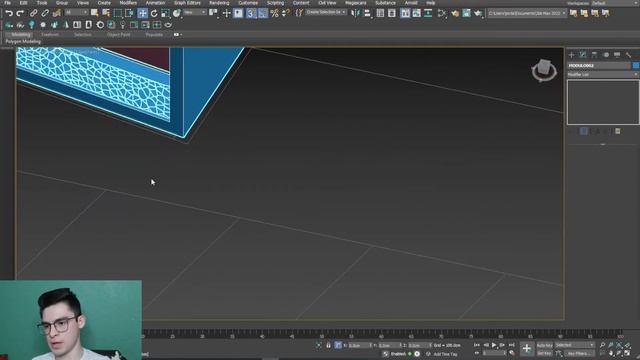Toggle Keyboard Shortcut Override button

point(238,13)
